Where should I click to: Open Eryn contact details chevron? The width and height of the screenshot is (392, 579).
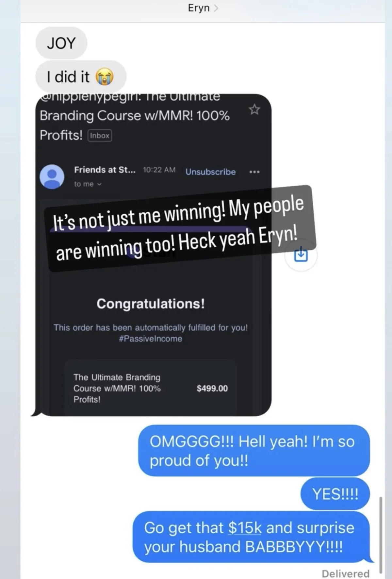216,8
